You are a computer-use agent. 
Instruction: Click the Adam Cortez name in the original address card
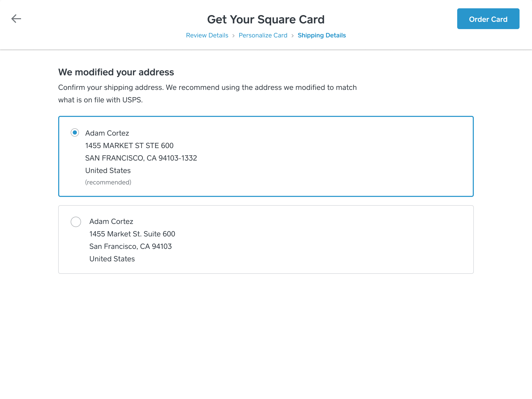(111, 221)
